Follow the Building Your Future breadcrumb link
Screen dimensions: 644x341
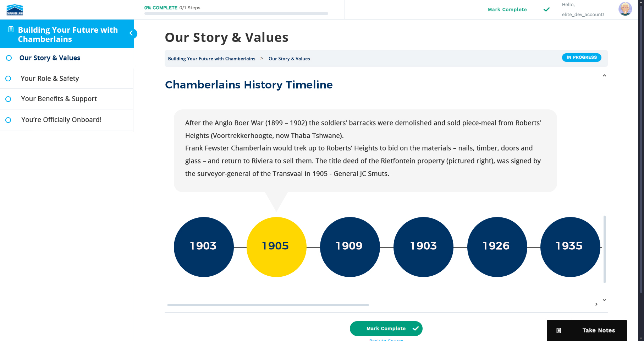[211, 59]
